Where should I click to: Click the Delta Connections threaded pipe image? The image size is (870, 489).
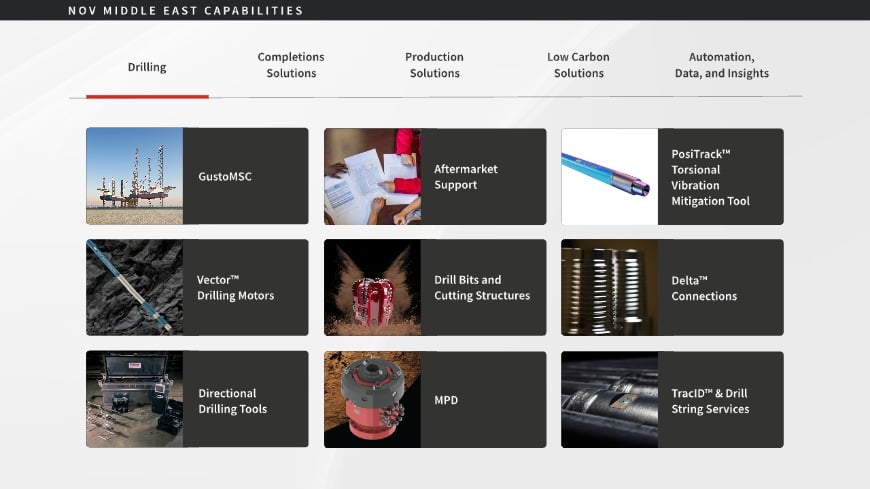[x=609, y=287]
